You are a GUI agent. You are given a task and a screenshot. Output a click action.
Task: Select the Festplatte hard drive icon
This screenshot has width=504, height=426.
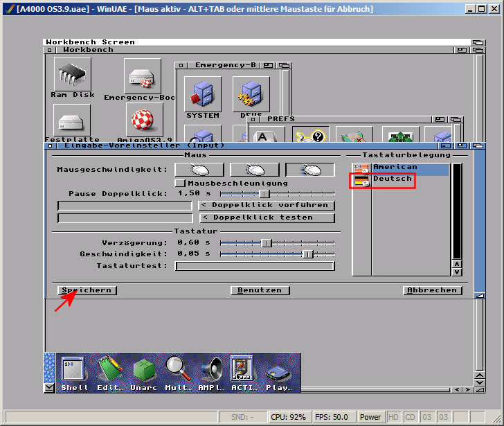click(x=72, y=121)
